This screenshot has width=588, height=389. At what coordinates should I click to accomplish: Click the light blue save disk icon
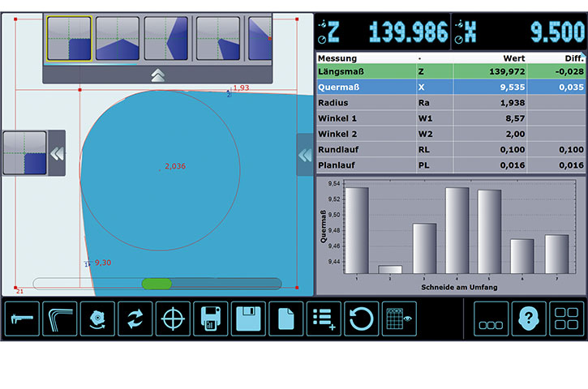[x=249, y=319]
